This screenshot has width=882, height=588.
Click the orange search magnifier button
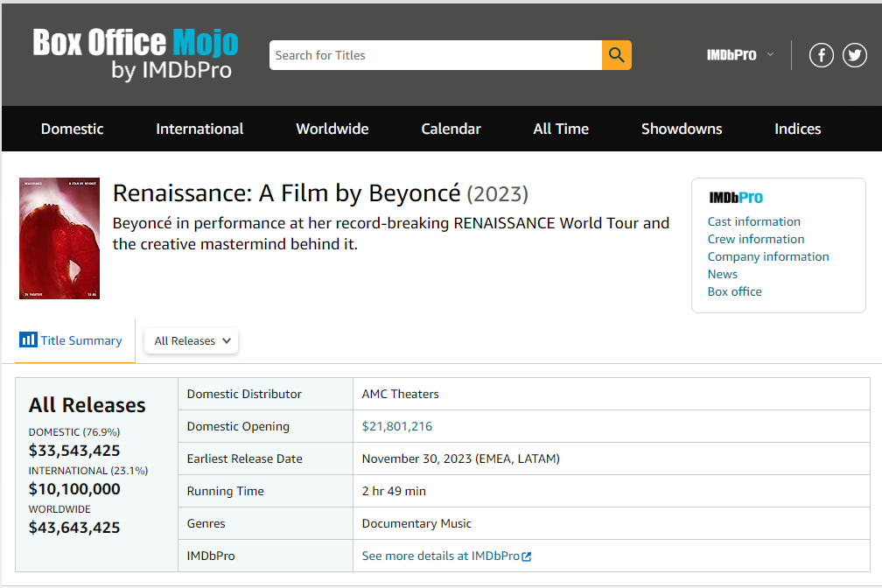click(616, 55)
